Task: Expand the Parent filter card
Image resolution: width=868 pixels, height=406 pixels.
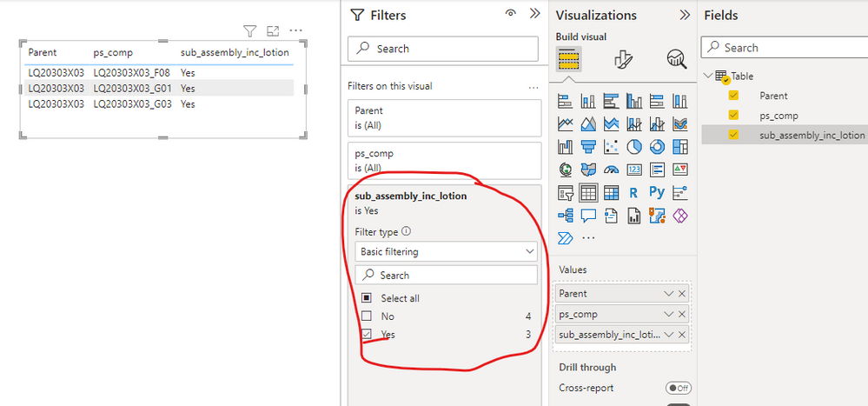Action: tap(445, 118)
